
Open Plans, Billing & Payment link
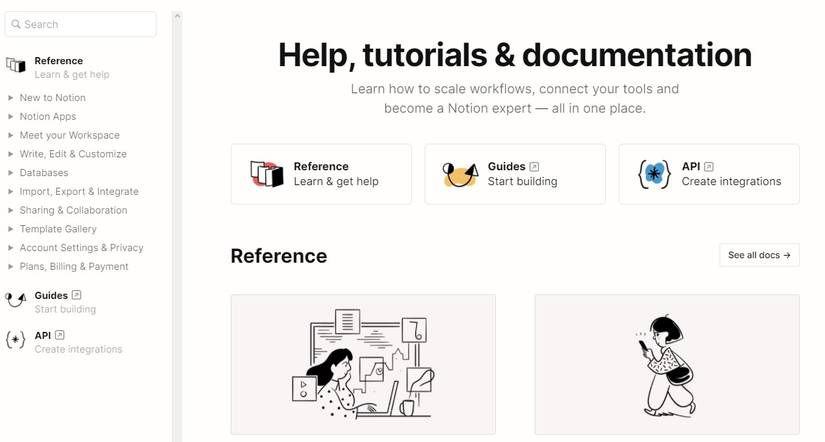74,266
